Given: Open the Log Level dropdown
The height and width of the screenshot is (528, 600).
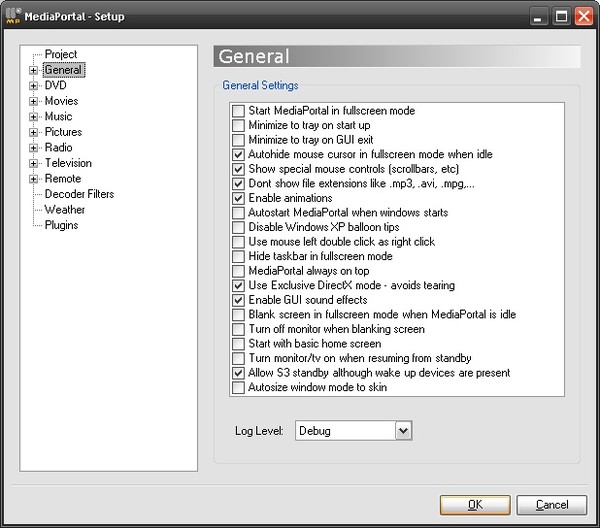Looking at the screenshot, I should tap(403, 431).
